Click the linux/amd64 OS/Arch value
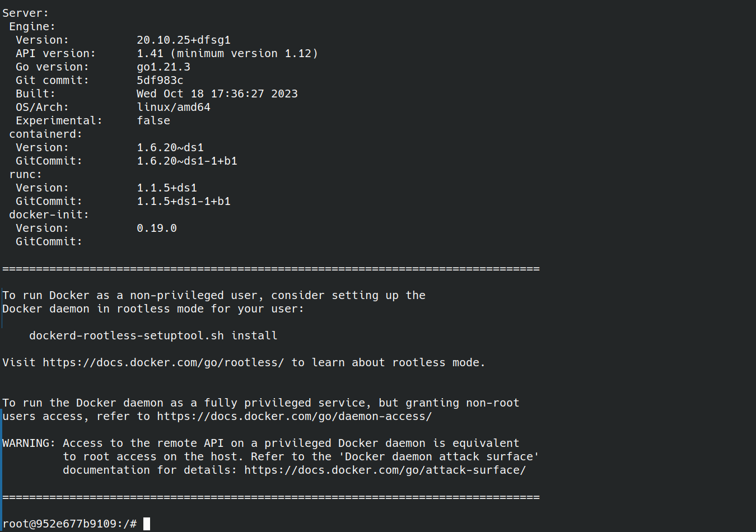756x532 pixels. [174, 107]
